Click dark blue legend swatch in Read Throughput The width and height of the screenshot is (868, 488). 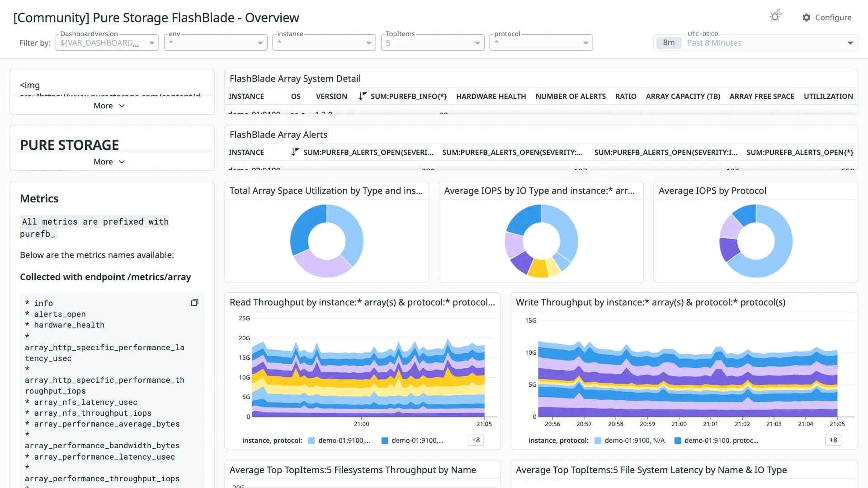tap(385, 441)
